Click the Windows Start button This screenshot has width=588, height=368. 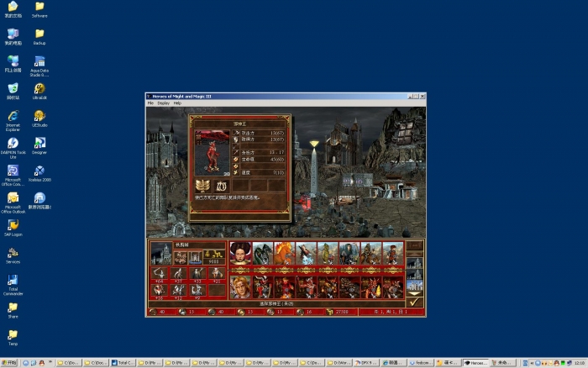[x=9, y=363]
